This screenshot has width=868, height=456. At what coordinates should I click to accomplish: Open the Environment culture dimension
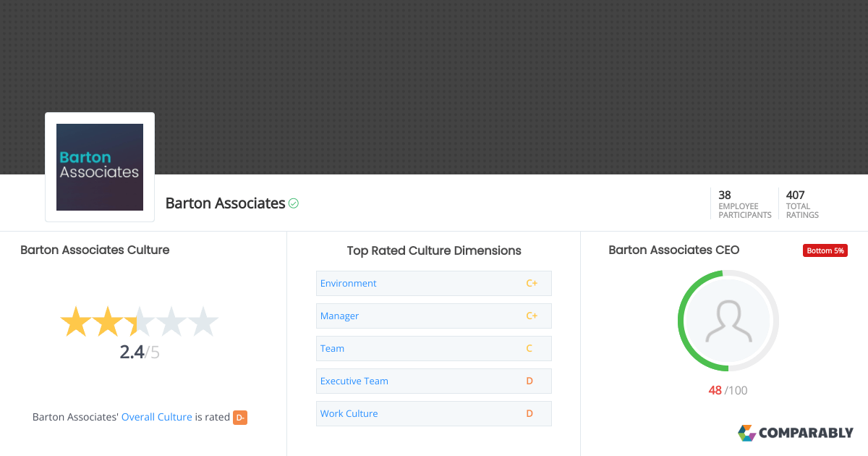pyautogui.click(x=434, y=283)
